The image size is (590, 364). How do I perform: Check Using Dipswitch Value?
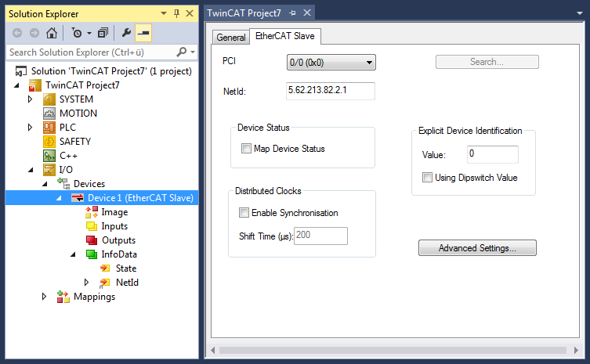pyautogui.click(x=427, y=177)
